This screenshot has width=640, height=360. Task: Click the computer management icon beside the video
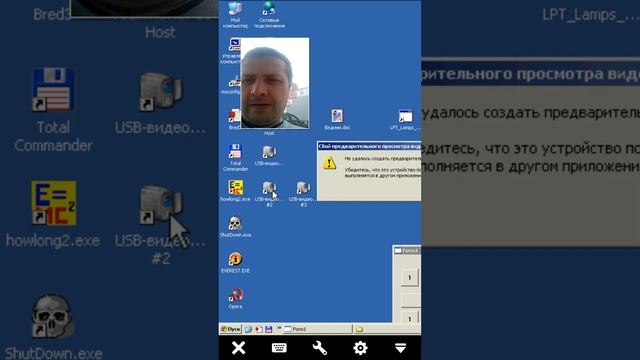click(235, 45)
